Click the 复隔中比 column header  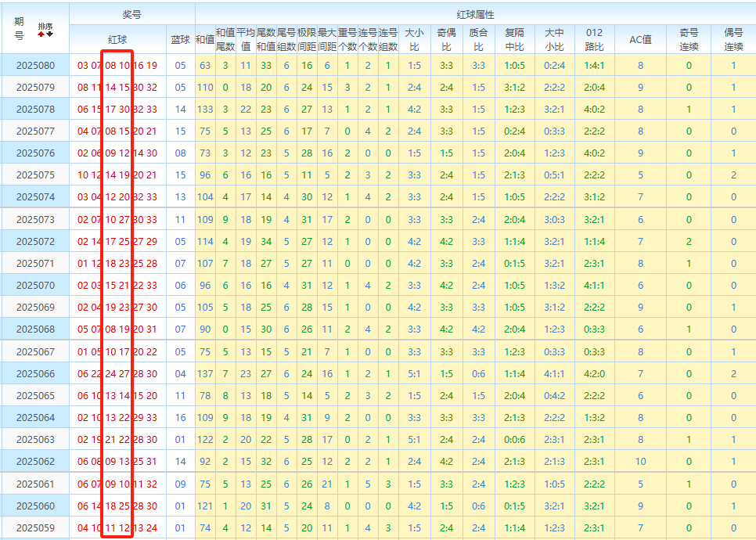[x=514, y=40]
